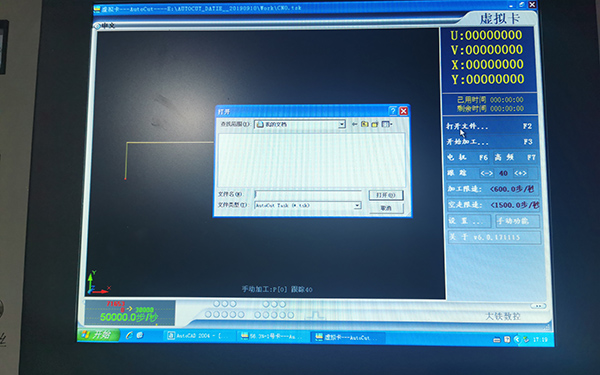The width and height of the screenshot is (600, 375).
Task: Go up one folder level in dialog
Action: click(x=365, y=124)
